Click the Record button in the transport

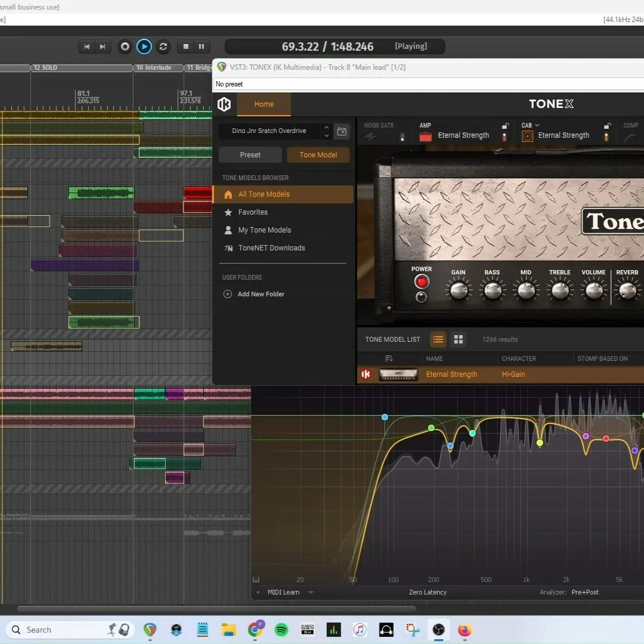click(125, 47)
